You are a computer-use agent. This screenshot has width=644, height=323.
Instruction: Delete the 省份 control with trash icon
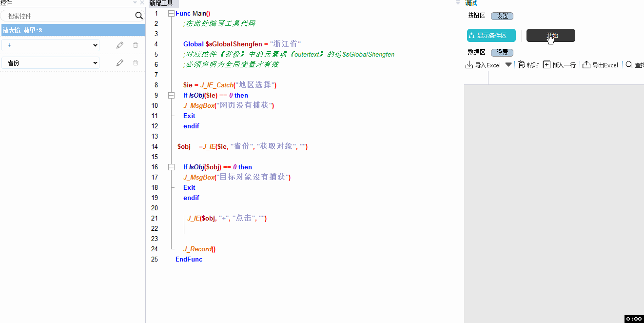136,62
